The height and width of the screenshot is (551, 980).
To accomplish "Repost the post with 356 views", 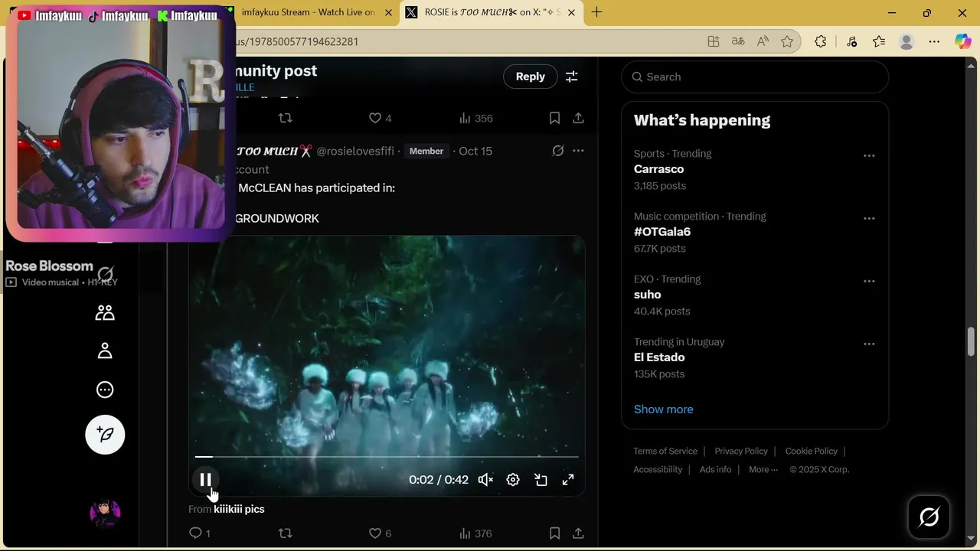I will [x=286, y=118].
